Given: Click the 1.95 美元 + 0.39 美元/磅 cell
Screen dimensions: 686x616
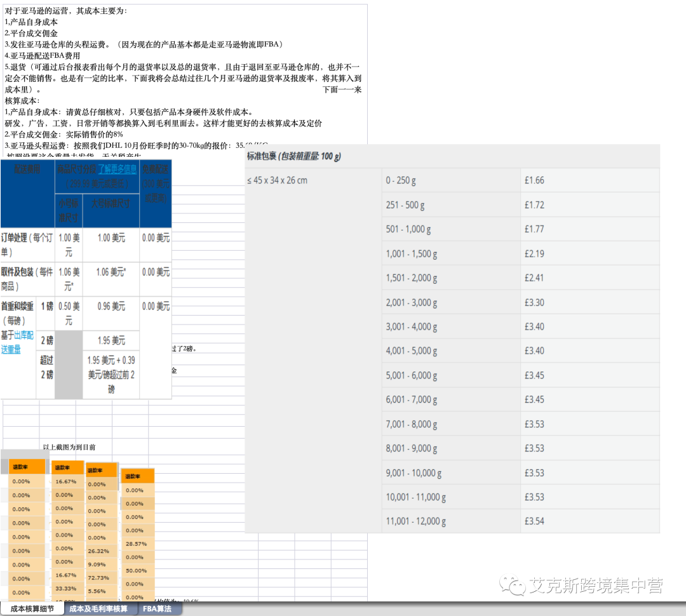Looking at the screenshot, I should point(111,375).
